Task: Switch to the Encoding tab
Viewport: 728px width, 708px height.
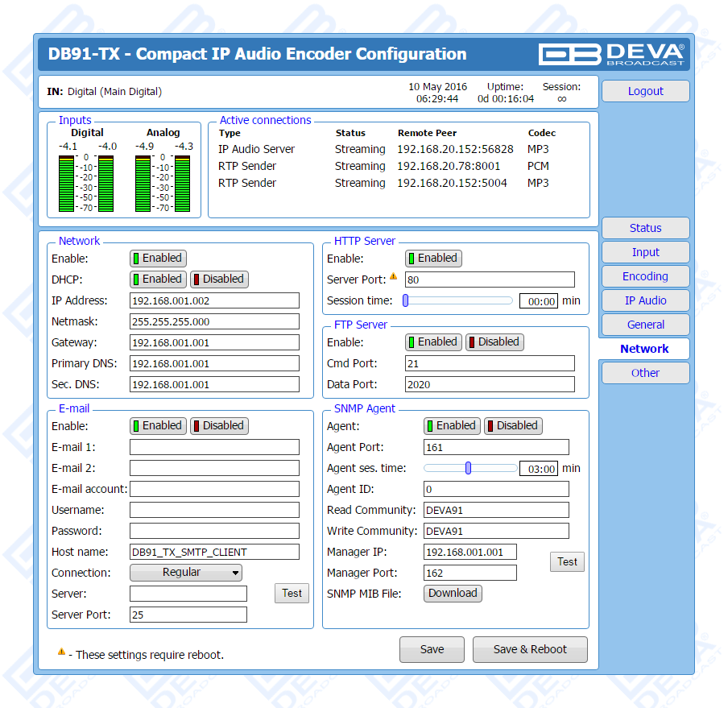Action: 645,276
